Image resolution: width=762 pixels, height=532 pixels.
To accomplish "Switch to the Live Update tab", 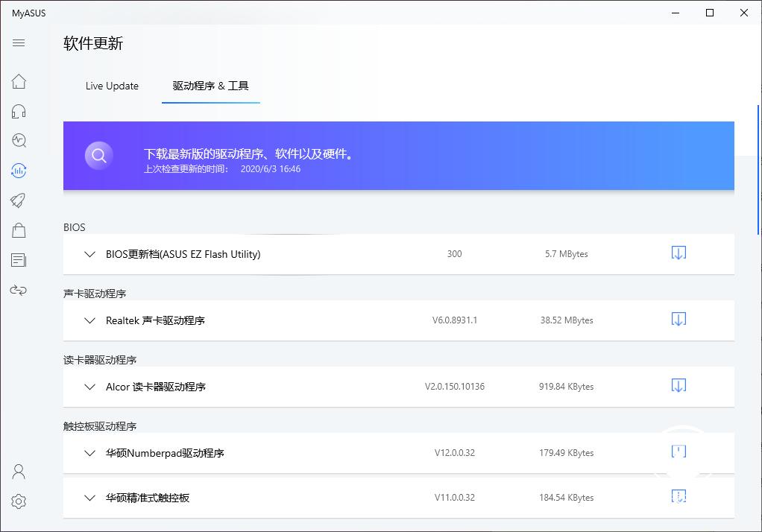I will (112, 86).
